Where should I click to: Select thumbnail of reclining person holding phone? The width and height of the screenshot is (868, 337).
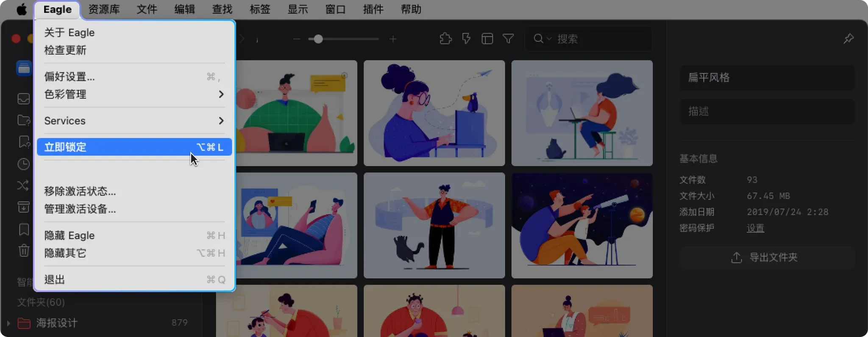296,225
